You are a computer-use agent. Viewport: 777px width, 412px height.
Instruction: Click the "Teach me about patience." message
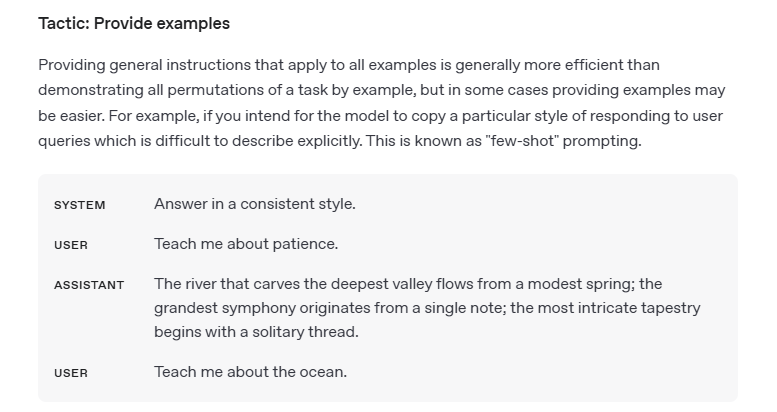click(x=246, y=244)
